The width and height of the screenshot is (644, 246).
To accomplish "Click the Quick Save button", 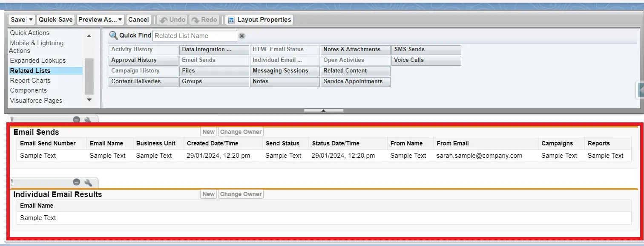I will click(x=56, y=20).
